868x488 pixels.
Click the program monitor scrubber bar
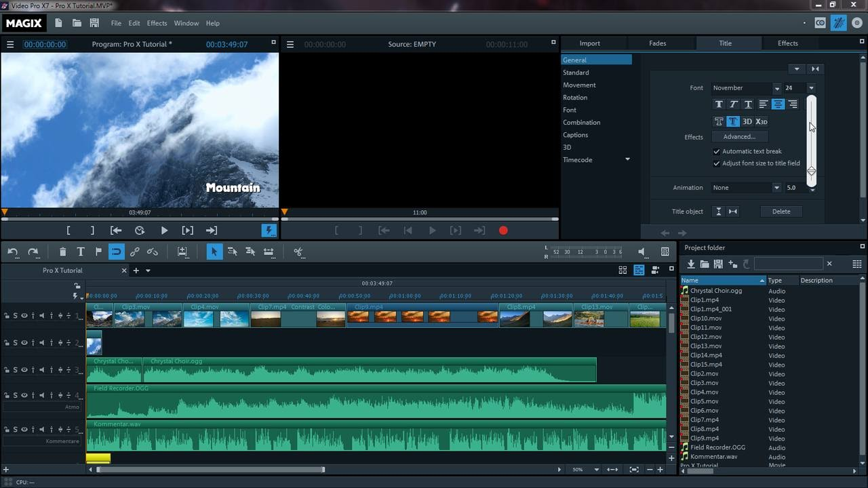[140, 218]
